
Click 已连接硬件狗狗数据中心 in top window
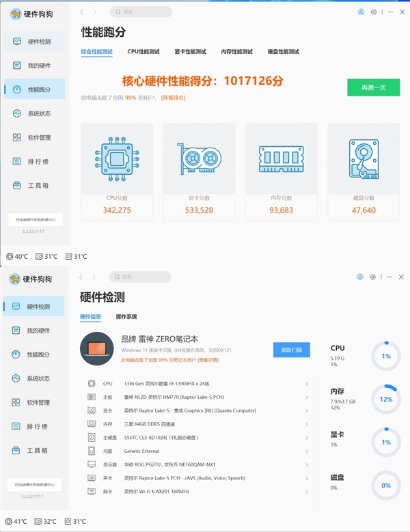[36, 220]
